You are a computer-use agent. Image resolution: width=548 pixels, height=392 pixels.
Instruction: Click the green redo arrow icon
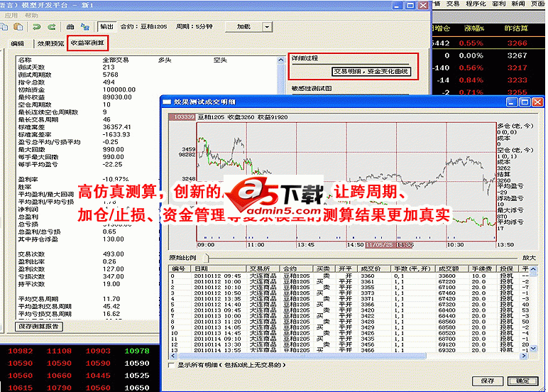point(52,27)
